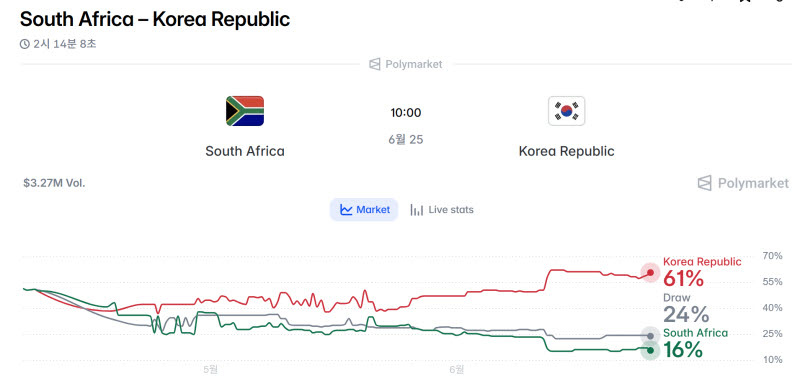
Task: Select the green South Africa endpoint dot
Action: [650, 350]
